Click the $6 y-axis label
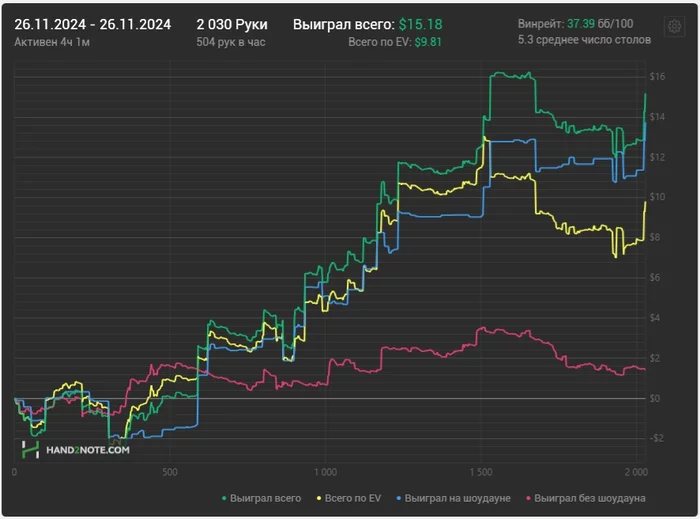700x519 pixels. 654,278
